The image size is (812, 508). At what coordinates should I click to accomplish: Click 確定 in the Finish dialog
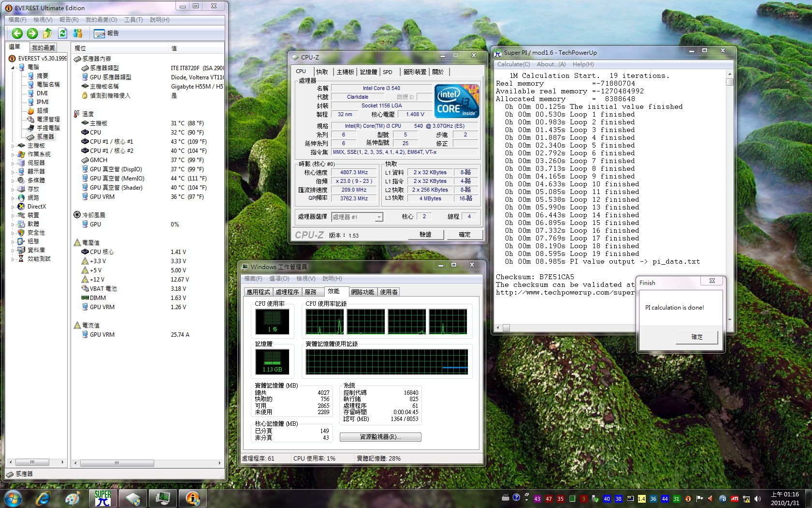point(697,337)
